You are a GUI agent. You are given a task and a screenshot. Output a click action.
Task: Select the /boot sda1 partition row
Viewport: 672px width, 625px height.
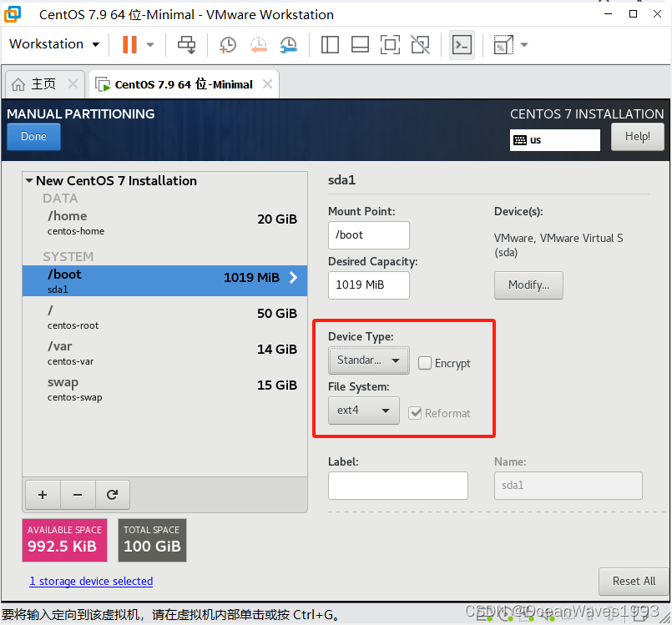(165, 280)
